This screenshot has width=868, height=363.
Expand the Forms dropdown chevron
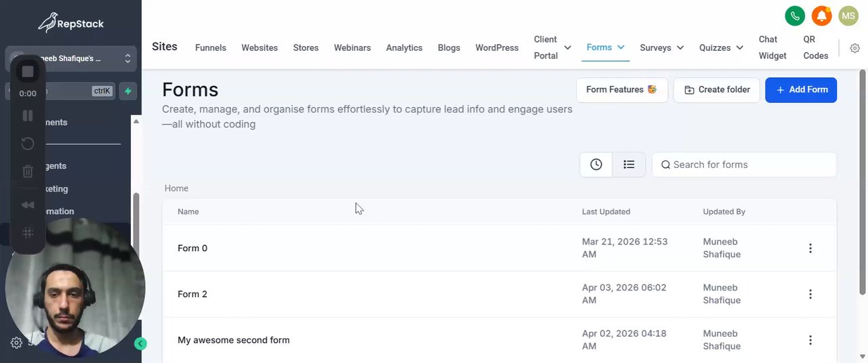click(x=621, y=47)
